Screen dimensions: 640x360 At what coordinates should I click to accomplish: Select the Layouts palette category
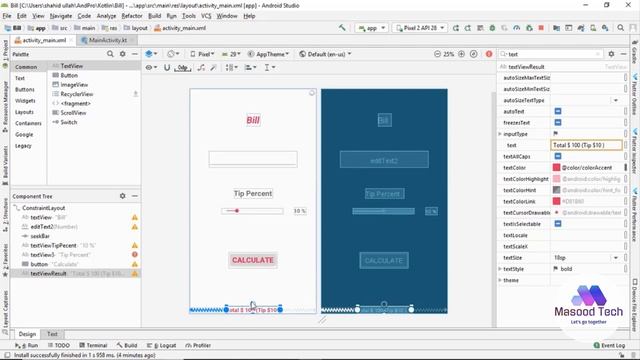24,112
